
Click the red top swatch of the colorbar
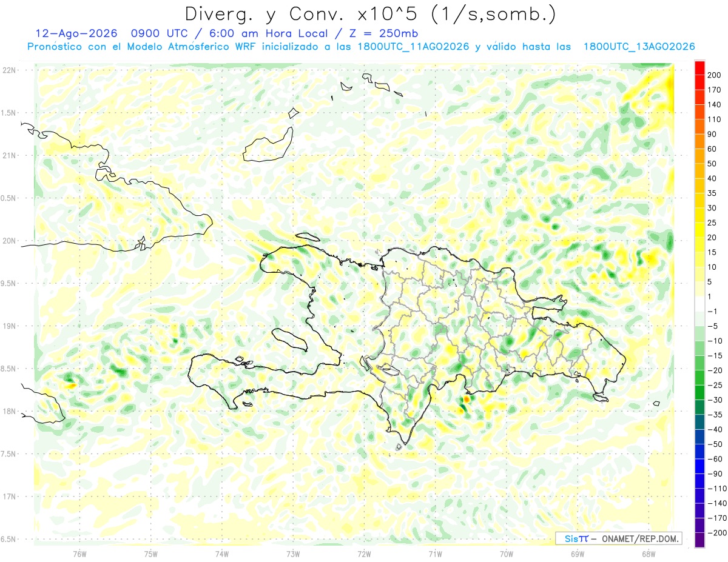(699, 68)
